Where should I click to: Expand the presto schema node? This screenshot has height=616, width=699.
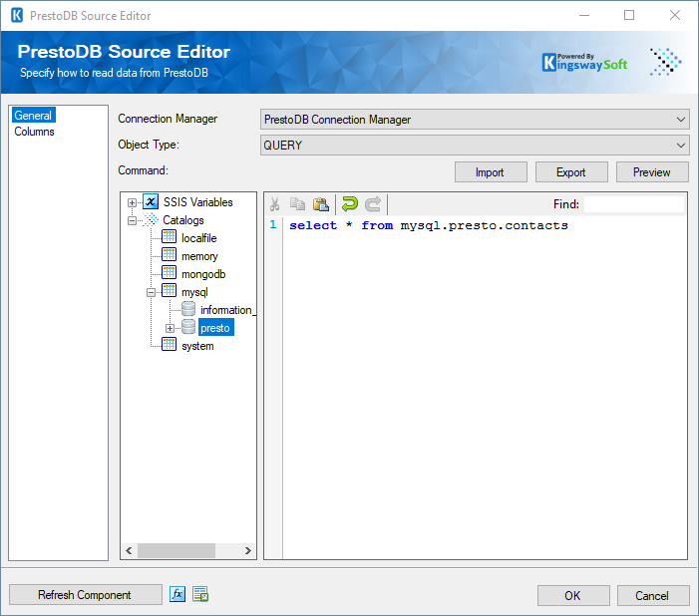[170, 329]
